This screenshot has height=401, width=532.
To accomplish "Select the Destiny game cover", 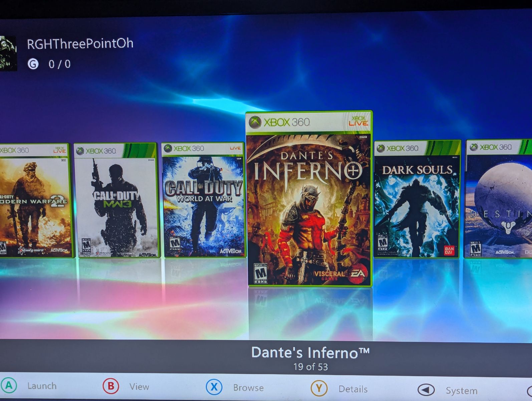I will 499,199.
